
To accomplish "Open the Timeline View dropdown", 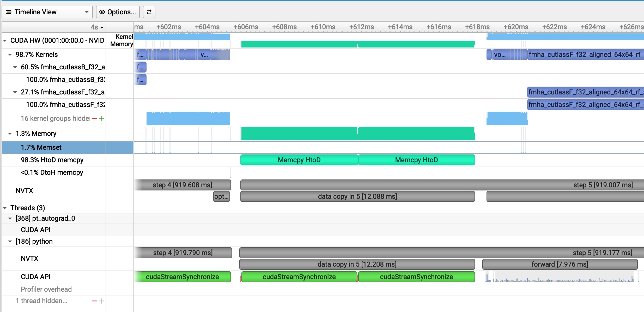I will (x=47, y=12).
